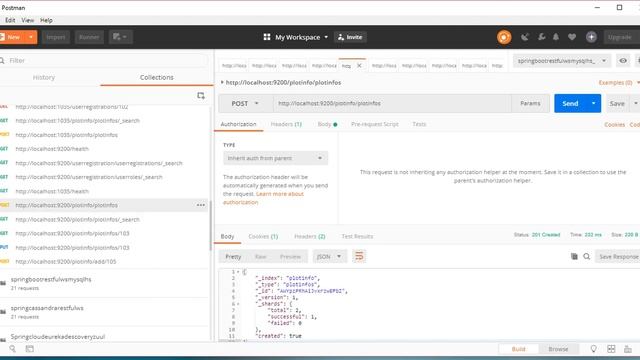
Task: Click springbootrestfulwsmysqlhs collection folder icon
Action: click(3, 283)
